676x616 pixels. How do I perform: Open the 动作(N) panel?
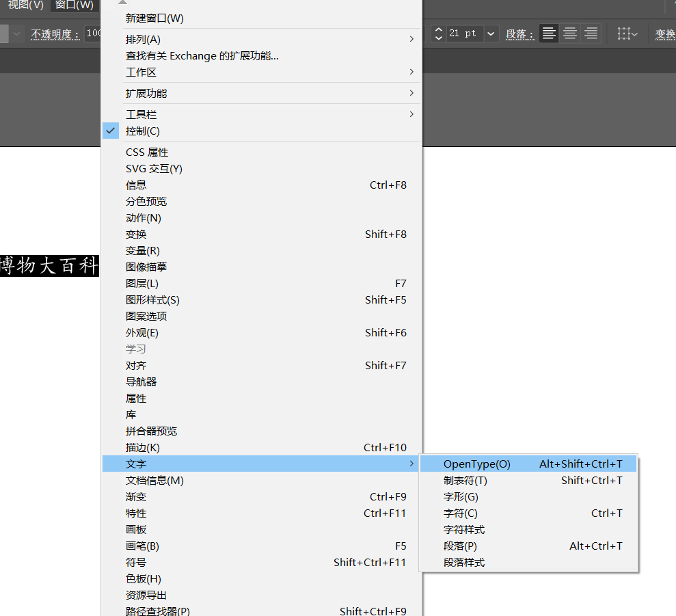coord(261,218)
